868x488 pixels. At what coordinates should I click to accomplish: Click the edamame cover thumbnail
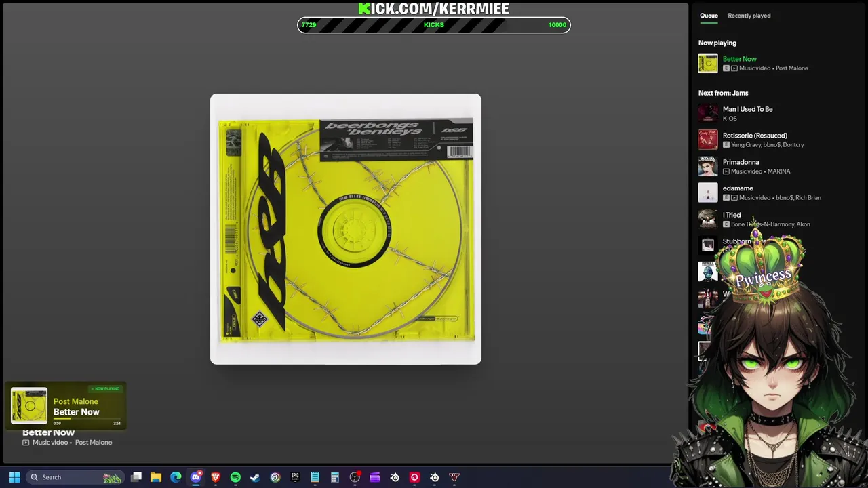tap(708, 192)
